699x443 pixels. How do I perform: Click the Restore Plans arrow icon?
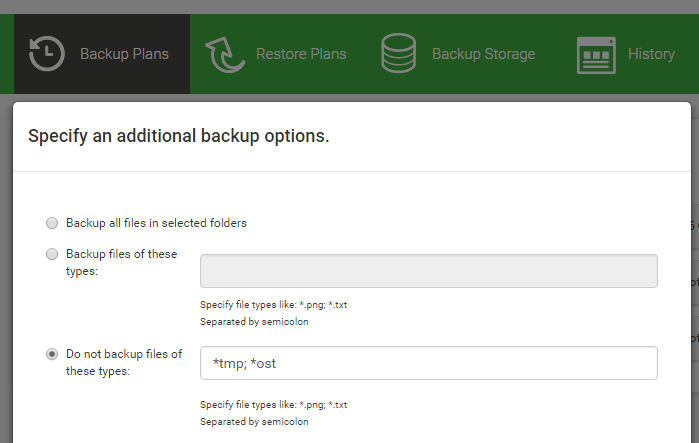(225, 54)
